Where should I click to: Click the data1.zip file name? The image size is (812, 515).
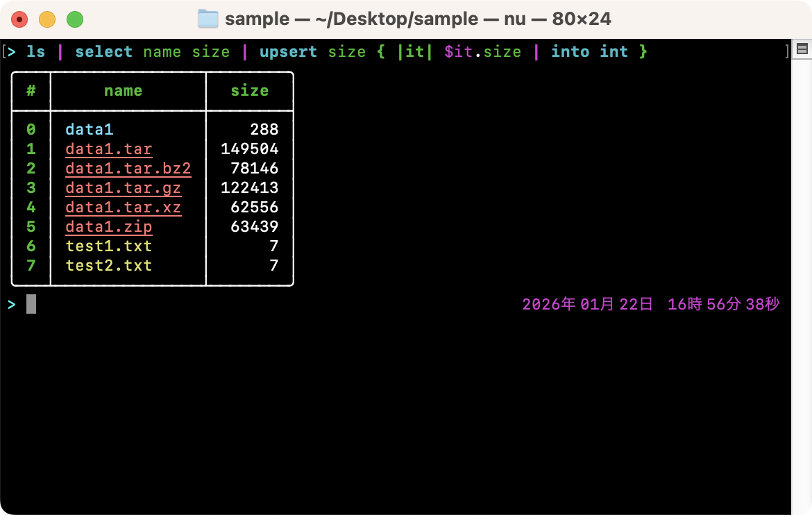(108, 227)
